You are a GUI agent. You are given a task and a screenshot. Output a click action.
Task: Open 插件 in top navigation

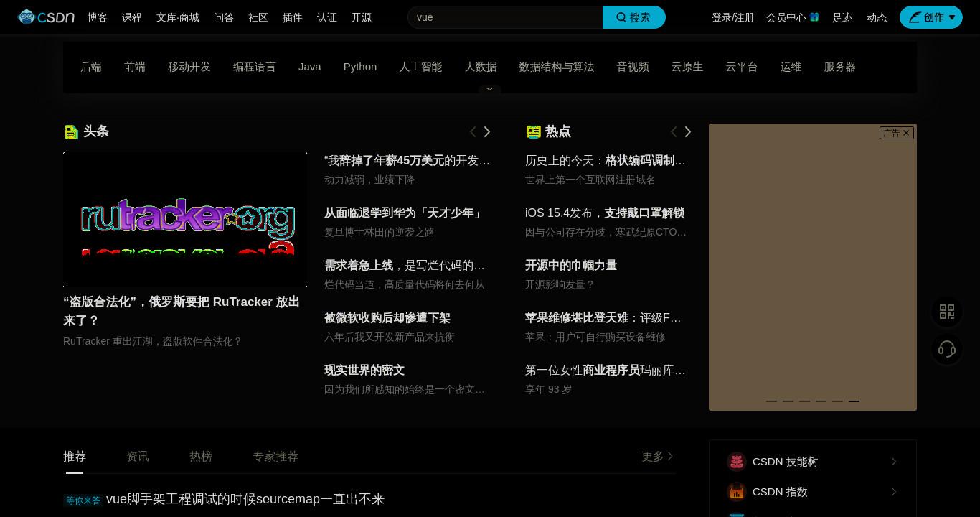click(x=293, y=17)
